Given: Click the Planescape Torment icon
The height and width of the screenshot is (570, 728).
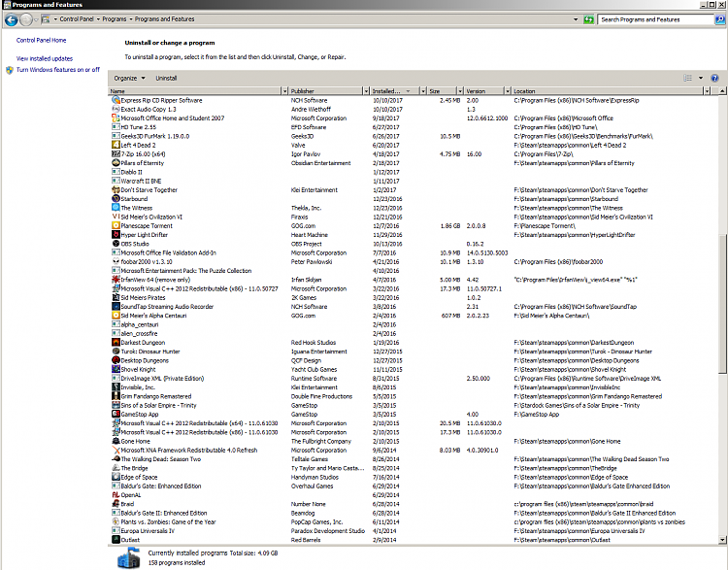Looking at the screenshot, I should tap(116, 225).
